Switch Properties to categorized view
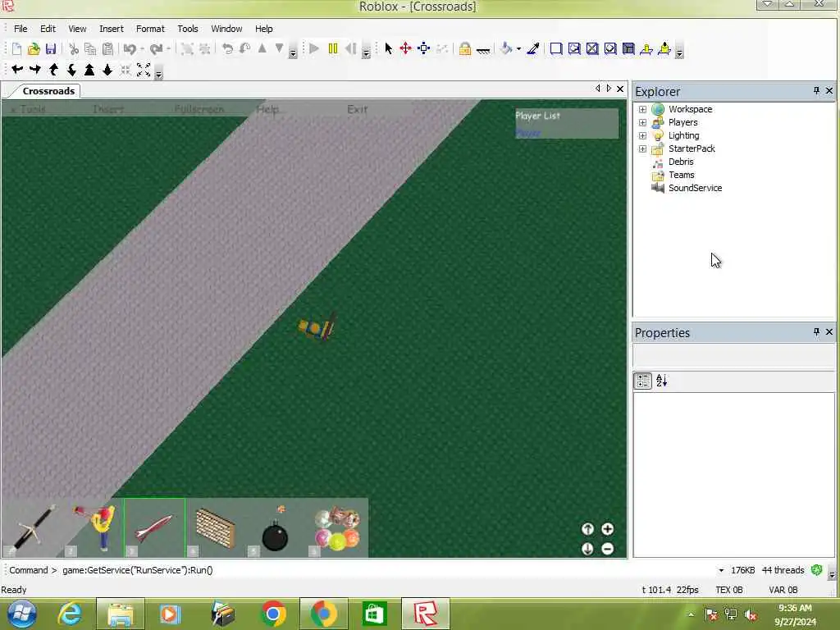Viewport: 840px width, 630px height. (642, 381)
